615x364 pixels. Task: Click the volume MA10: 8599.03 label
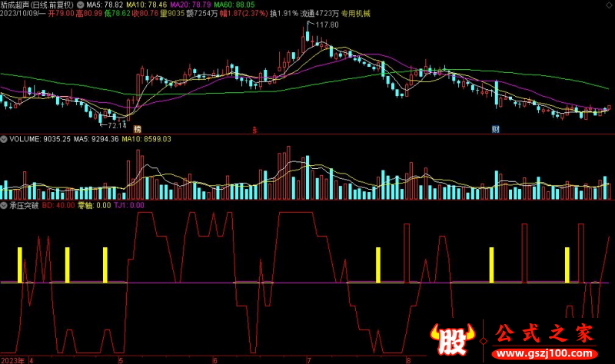pos(146,139)
